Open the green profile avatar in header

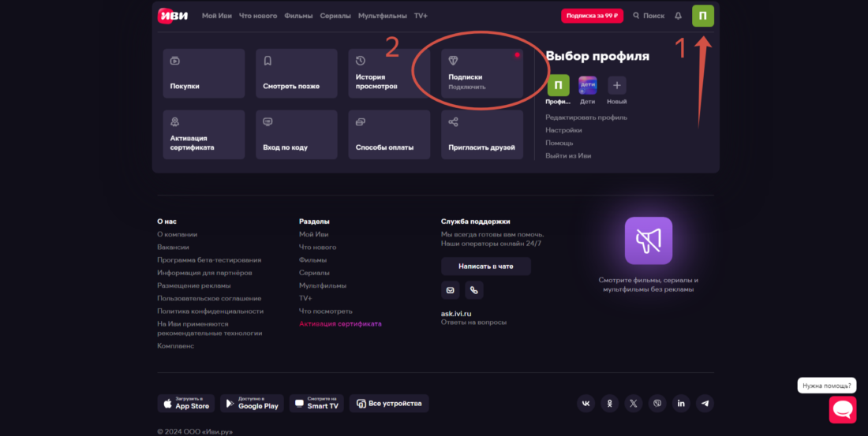(702, 16)
